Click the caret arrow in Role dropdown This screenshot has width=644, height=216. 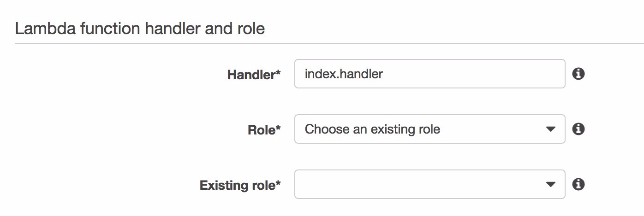click(550, 129)
